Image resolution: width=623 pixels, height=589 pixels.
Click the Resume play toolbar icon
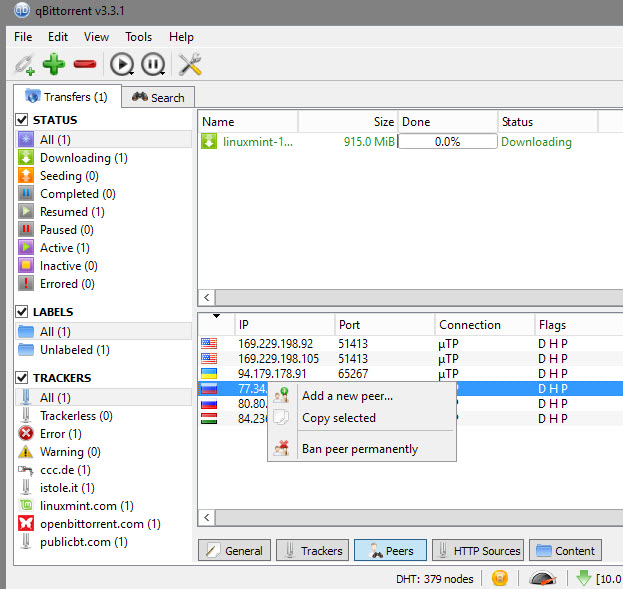click(122, 64)
